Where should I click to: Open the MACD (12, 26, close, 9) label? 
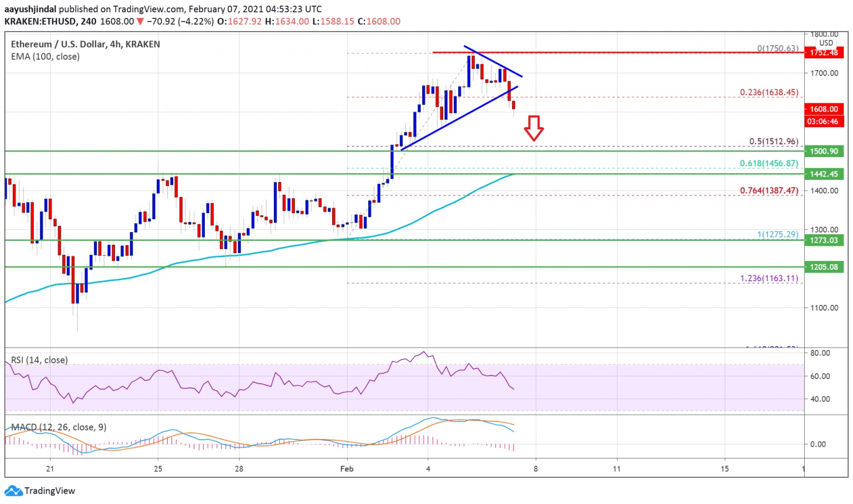coord(59,427)
